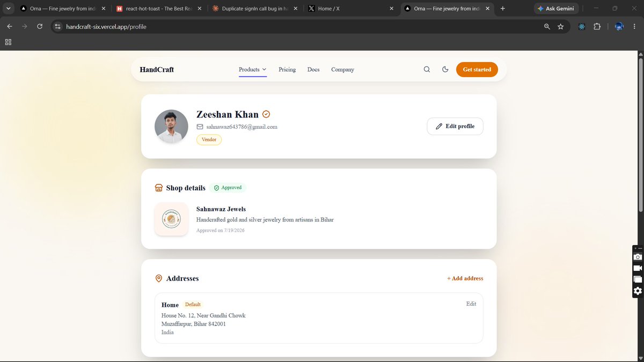Click the 'Approved on 7/19/2026' text
644x362 pixels.
coord(221,230)
